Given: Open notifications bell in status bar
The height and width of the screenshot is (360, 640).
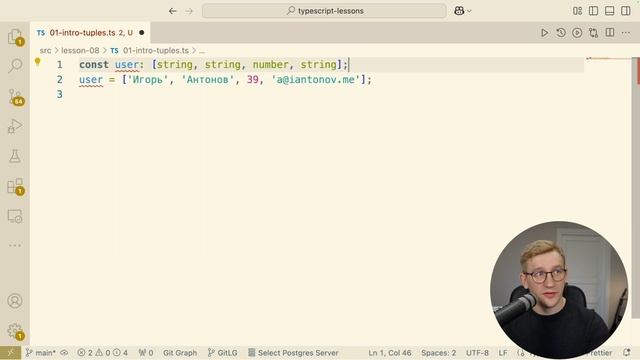Looking at the screenshot, I should [x=627, y=352].
